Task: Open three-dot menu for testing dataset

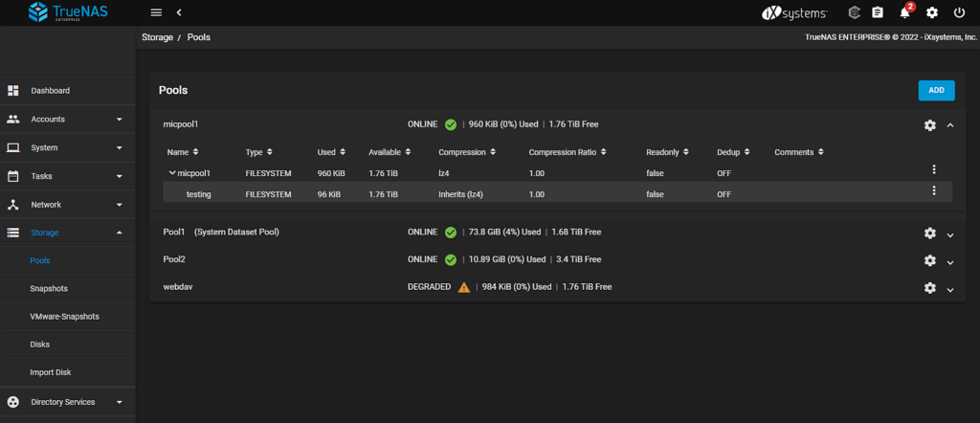Action: (934, 191)
